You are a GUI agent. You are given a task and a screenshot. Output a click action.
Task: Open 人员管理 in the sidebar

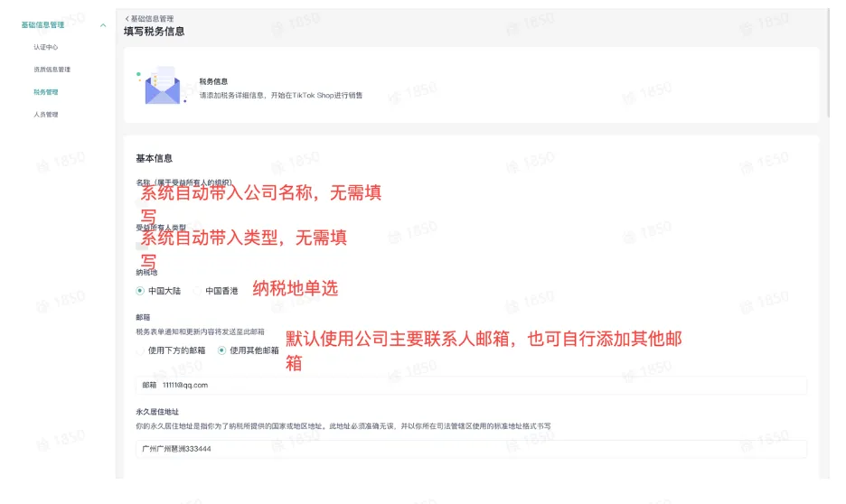(46, 115)
